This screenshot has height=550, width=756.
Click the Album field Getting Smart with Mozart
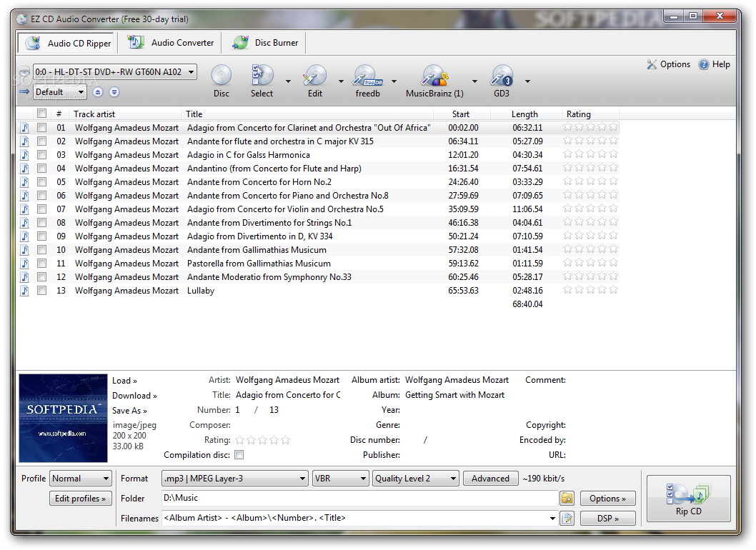click(454, 395)
